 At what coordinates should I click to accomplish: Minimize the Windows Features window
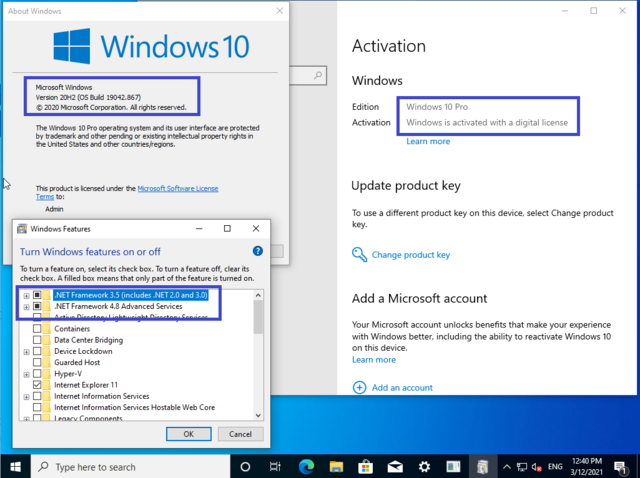tap(199, 229)
